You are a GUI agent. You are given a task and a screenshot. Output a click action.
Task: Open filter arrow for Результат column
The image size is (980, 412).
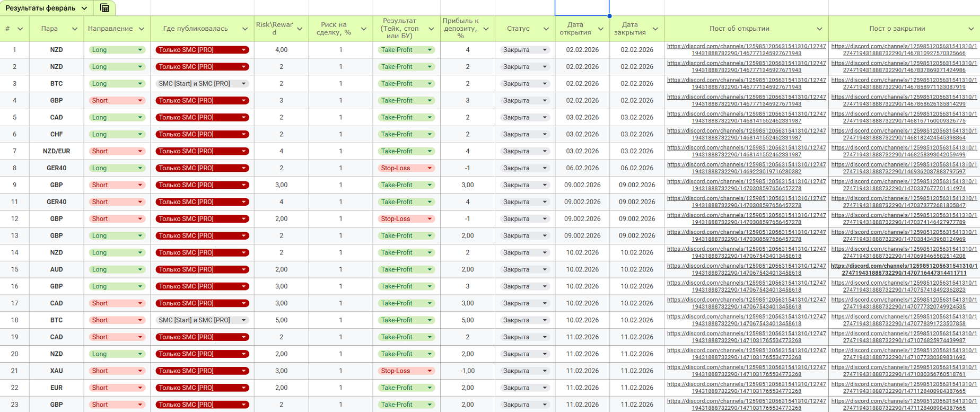pyautogui.click(x=431, y=29)
